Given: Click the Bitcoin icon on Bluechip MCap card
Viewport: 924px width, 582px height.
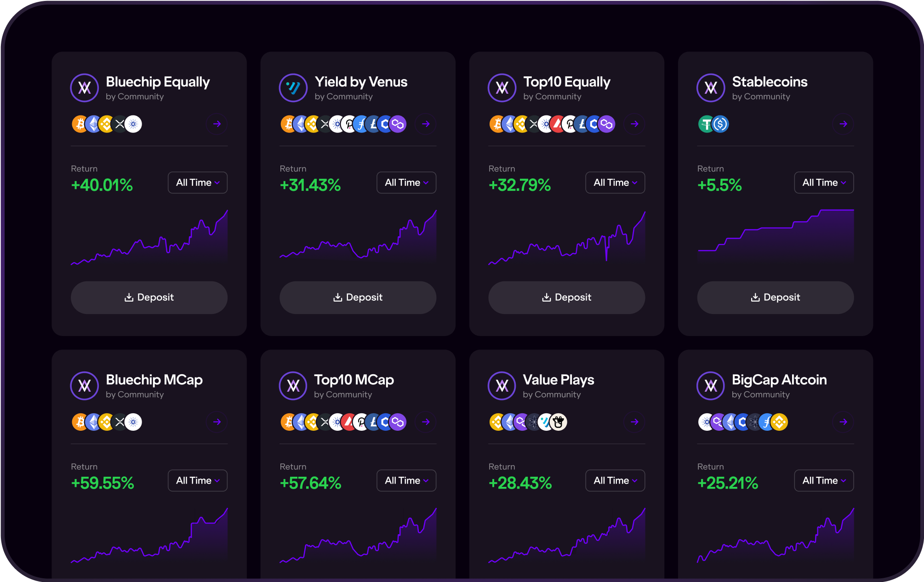Looking at the screenshot, I should 80,422.
